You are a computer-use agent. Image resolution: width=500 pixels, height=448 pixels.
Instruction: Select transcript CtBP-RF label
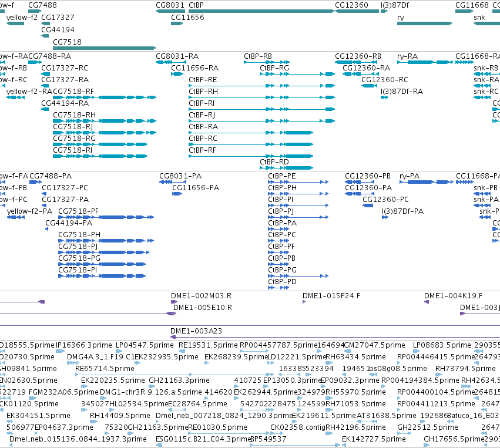coord(202,150)
